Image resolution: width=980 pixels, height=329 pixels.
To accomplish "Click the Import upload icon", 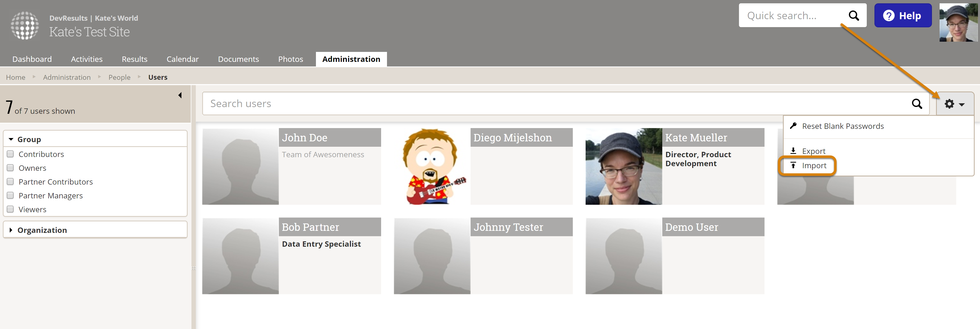I will coord(793,165).
